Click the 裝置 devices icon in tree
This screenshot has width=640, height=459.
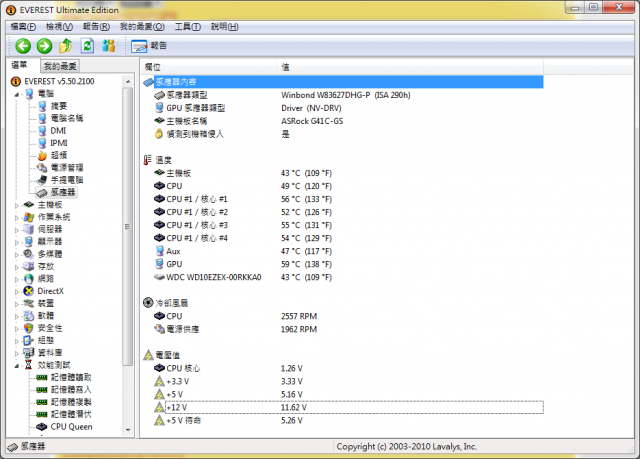click(29, 303)
